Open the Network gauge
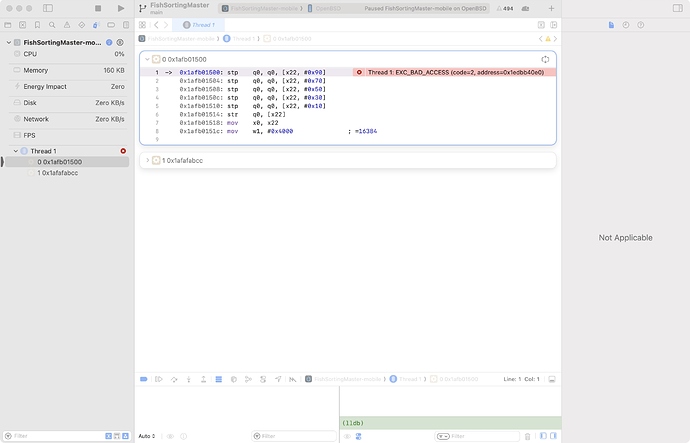690x443 pixels. tap(68, 119)
